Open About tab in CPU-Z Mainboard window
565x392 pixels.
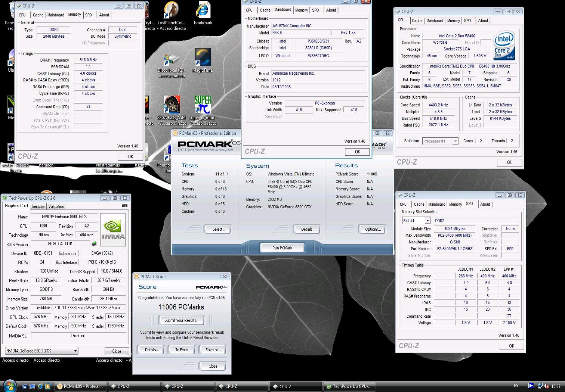click(331, 10)
